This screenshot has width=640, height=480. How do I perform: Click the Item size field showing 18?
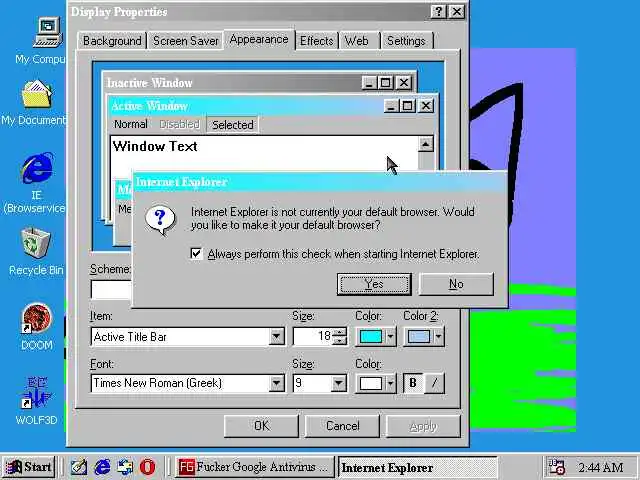(313, 336)
